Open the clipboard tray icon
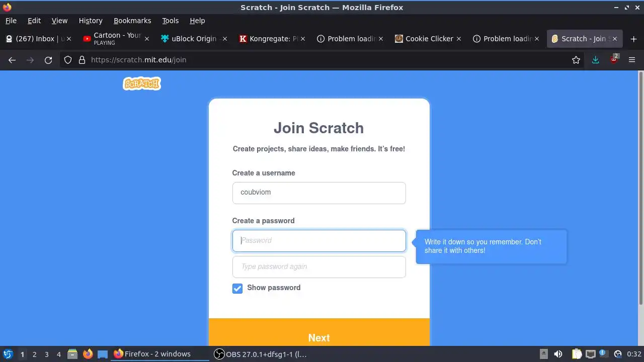The height and width of the screenshot is (362, 644). 577,354
